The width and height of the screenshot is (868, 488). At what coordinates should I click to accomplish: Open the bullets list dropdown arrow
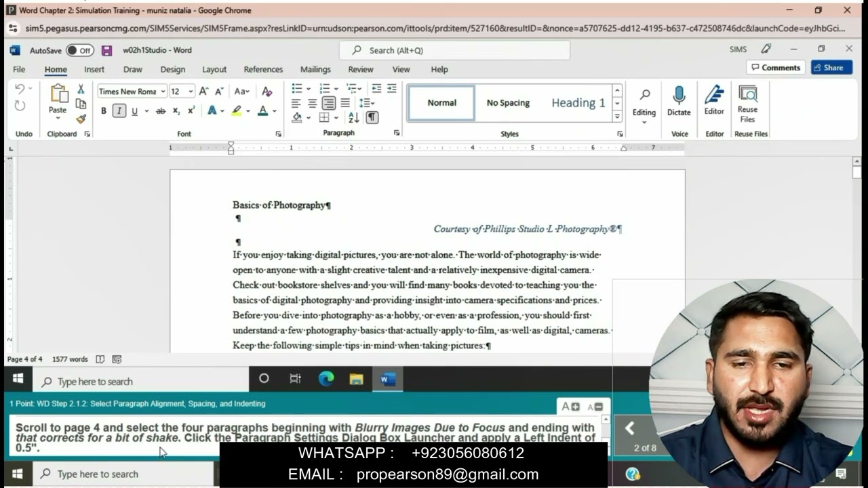tap(309, 89)
